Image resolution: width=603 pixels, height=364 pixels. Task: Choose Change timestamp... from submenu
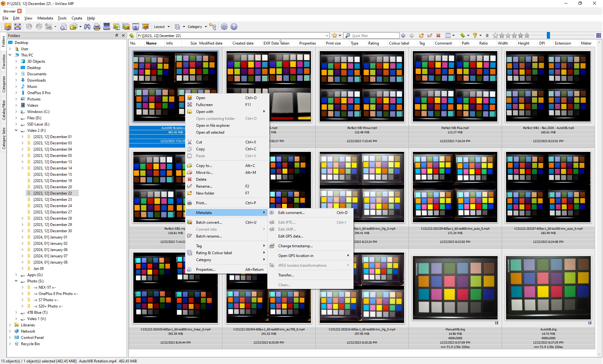pyautogui.click(x=295, y=246)
